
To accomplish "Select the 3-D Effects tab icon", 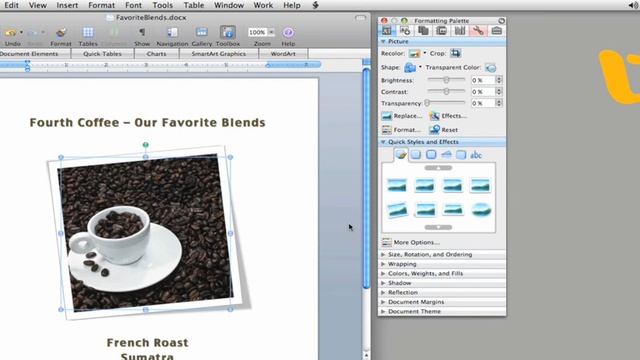I will [x=461, y=155].
